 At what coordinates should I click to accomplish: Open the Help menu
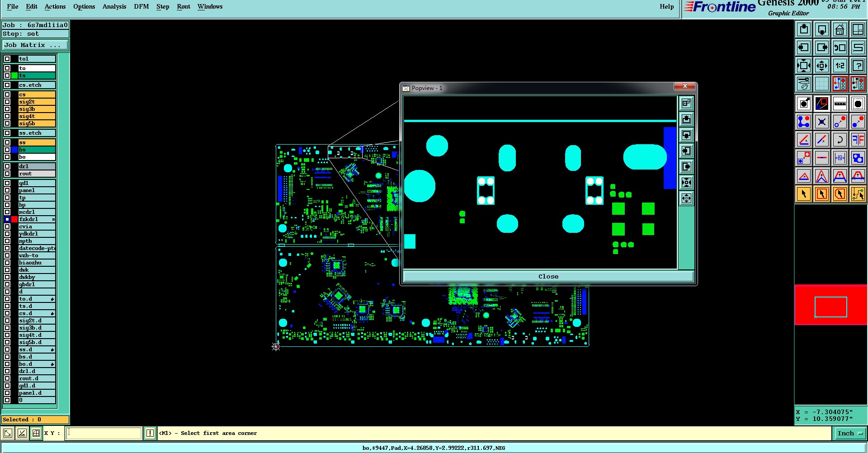[x=667, y=6]
